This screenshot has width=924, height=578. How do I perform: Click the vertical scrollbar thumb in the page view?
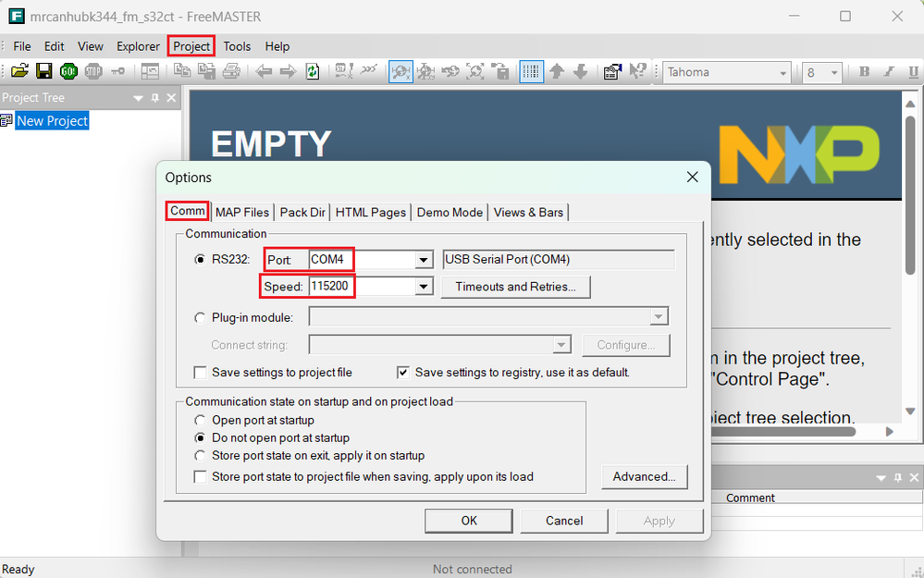910,195
